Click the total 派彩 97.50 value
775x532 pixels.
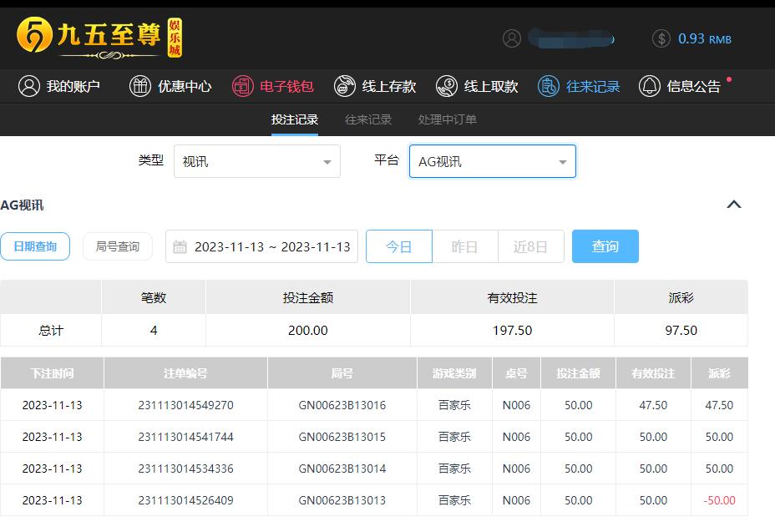681,330
